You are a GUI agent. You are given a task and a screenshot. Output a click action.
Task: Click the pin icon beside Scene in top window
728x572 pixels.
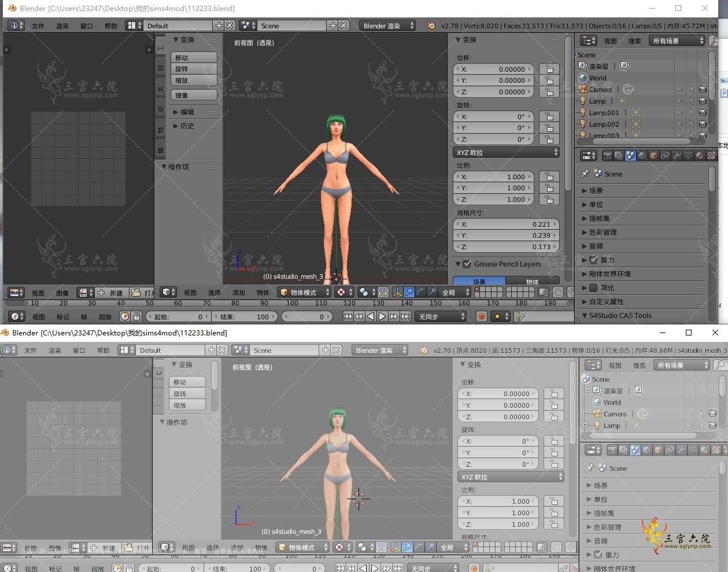585,174
